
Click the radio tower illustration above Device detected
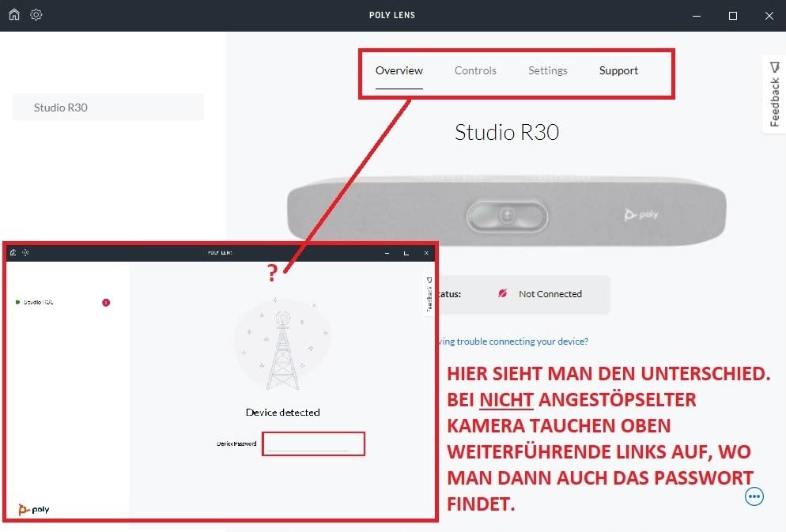[x=282, y=345]
